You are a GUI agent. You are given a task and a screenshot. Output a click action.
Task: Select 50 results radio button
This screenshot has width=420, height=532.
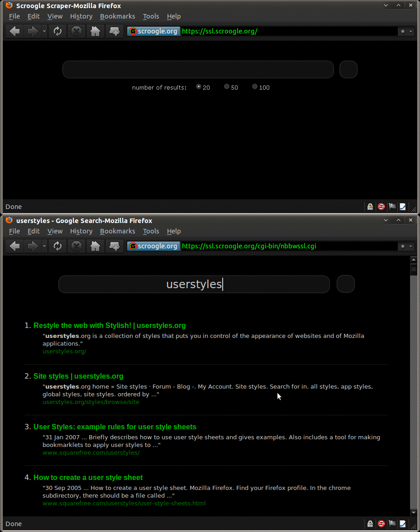[x=226, y=86]
